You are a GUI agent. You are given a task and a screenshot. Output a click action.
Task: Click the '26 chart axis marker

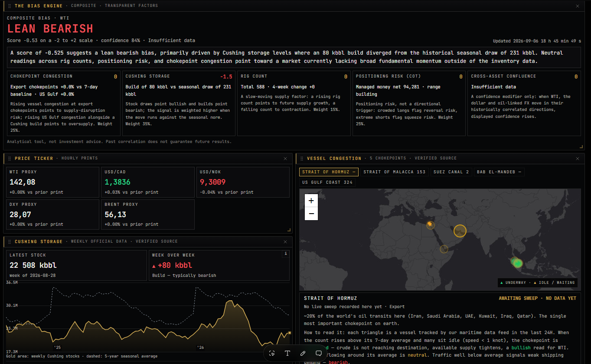200,348
